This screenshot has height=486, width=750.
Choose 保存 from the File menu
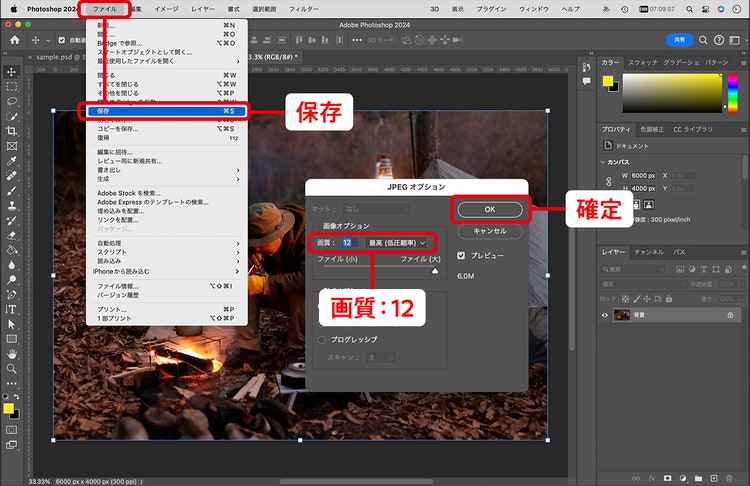pos(166,111)
